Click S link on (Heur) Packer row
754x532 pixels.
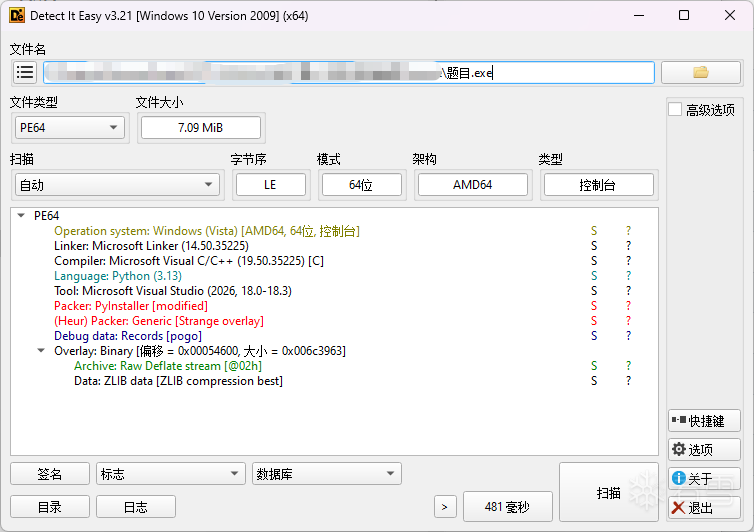tap(594, 321)
